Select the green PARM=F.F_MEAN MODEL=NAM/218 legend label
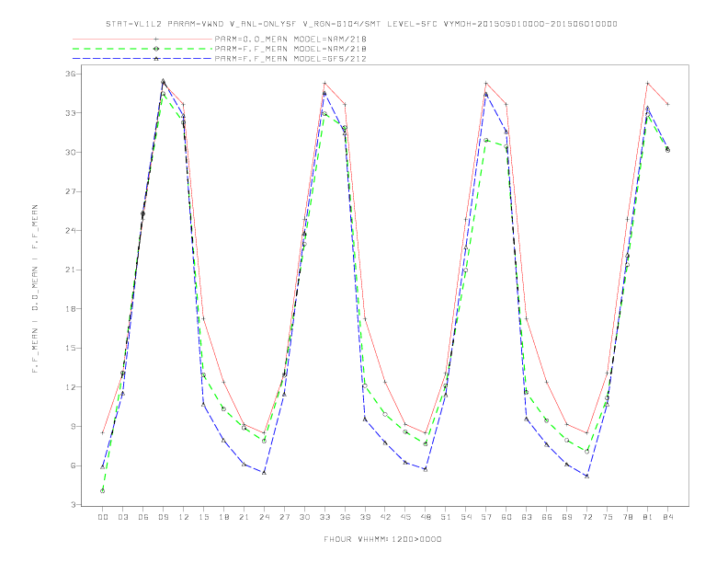The width and height of the screenshot is (728, 563). tap(290, 49)
